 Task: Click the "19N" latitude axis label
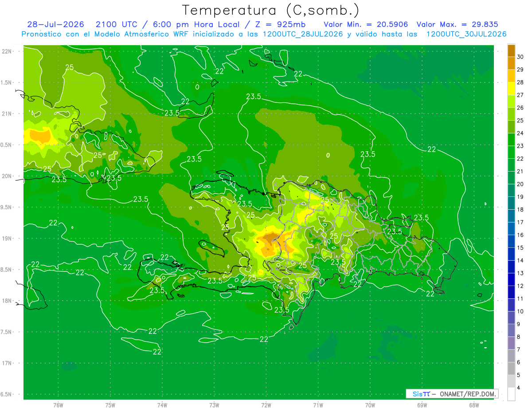8,239
